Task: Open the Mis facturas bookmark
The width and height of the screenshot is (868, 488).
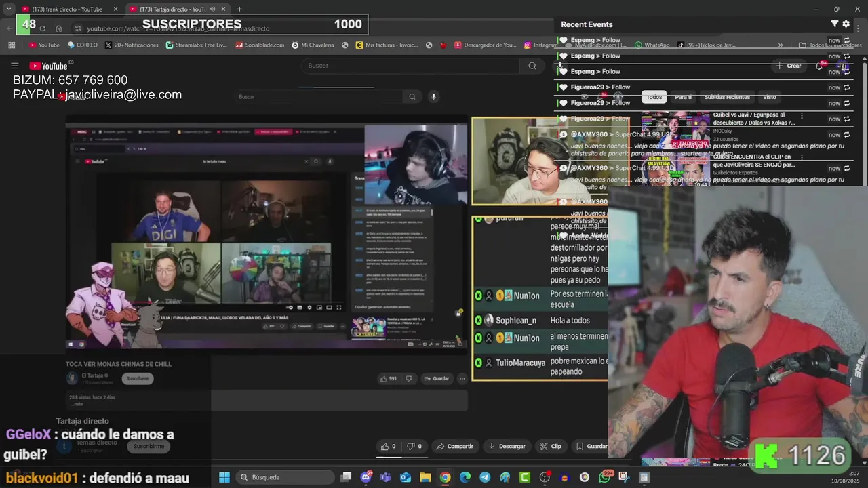Action: pyautogui.click(x=387, y=45)
